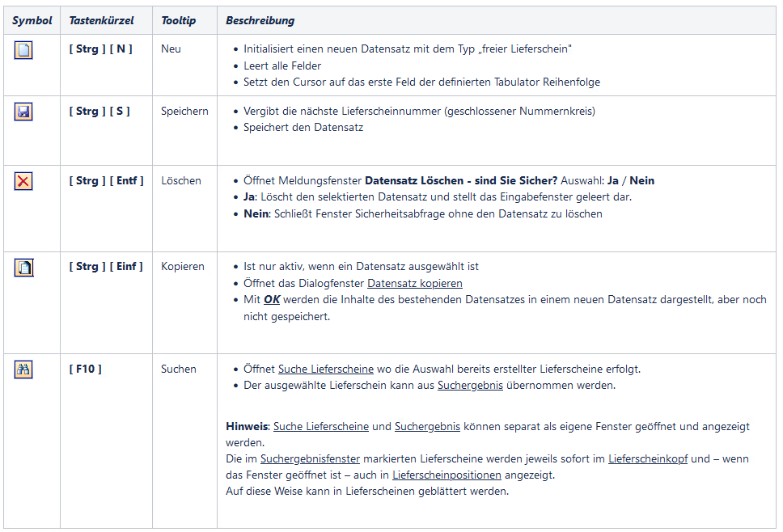Go to the Lieferscheinpositionen link
The width and height of the screenshot is (783, 532).
(447, 475)
